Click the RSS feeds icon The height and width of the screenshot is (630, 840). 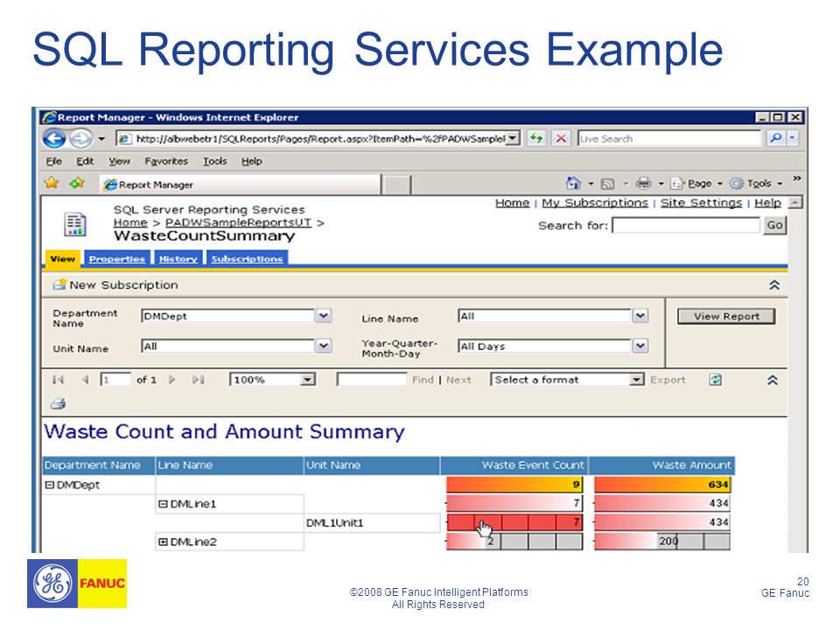click(x=607, y=184)
